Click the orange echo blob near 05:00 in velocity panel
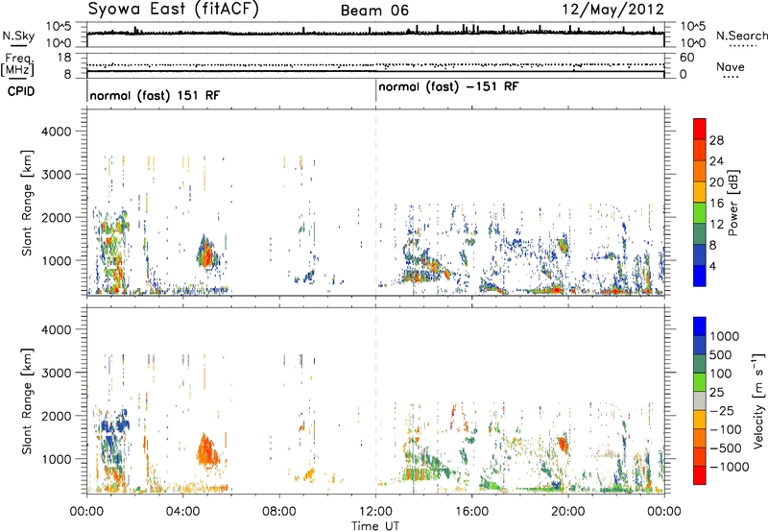This screenshot has height=532, width=768. (207, 451)
